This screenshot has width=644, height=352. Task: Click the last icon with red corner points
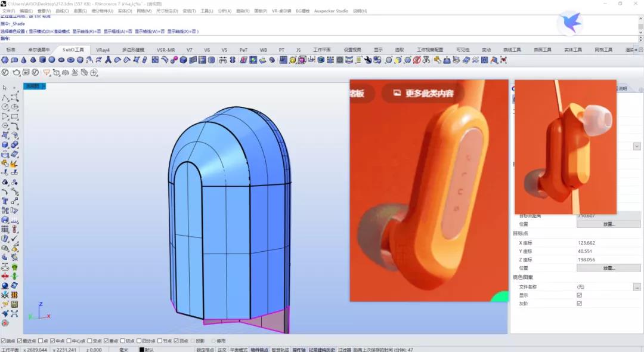pyautogui.click(x=503, y=60)
